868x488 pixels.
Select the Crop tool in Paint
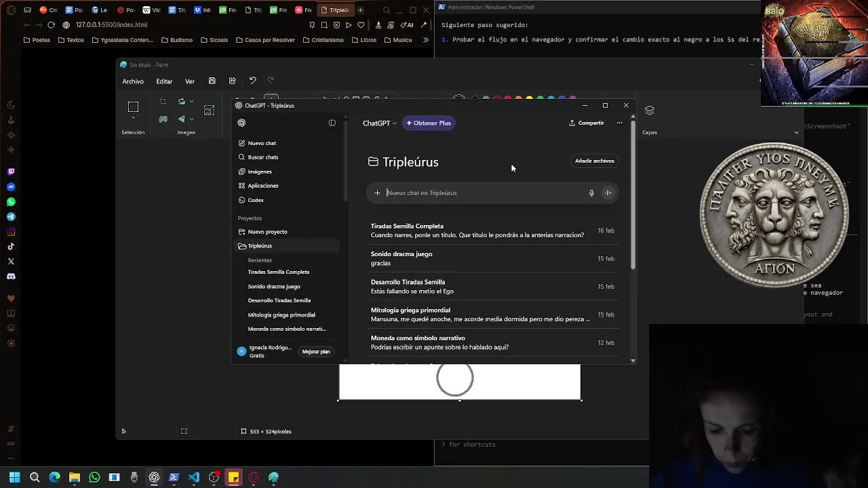click(163, 102)
